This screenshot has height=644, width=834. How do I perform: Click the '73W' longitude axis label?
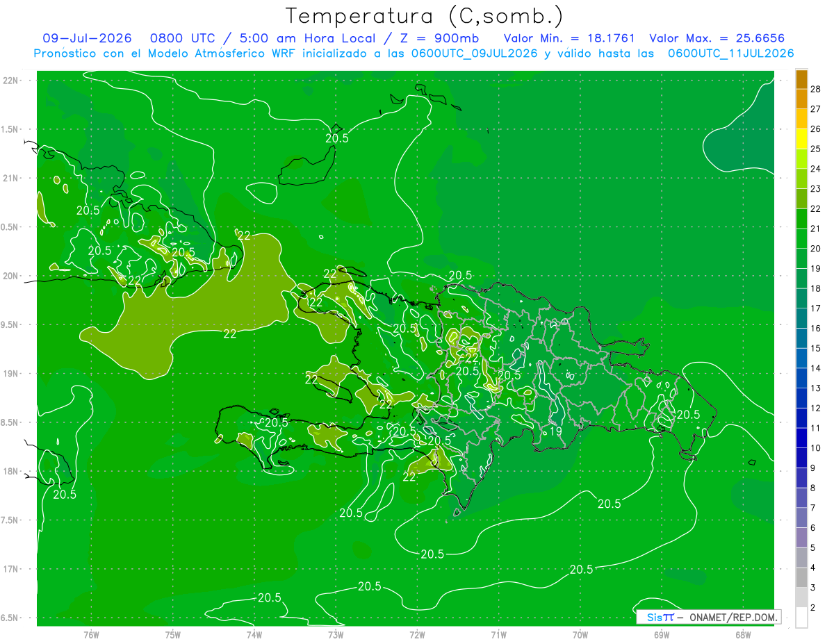pyautogui.click(x=336, y=634)
